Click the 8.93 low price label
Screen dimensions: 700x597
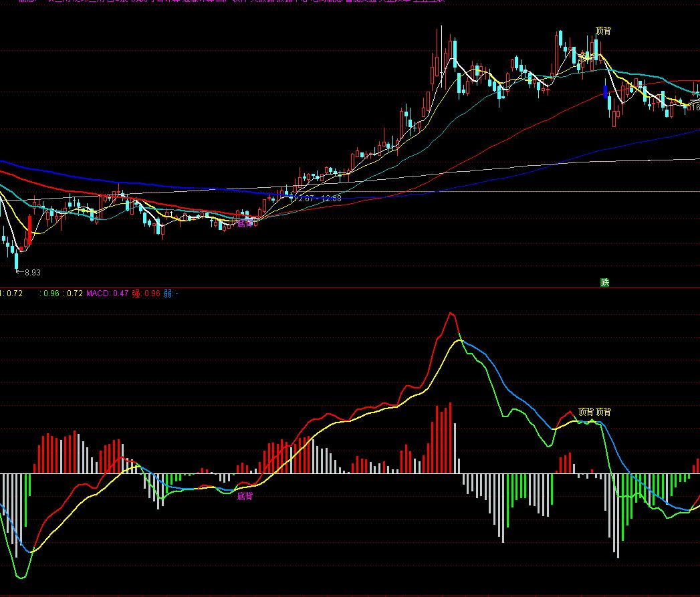[x=32, y=272]
